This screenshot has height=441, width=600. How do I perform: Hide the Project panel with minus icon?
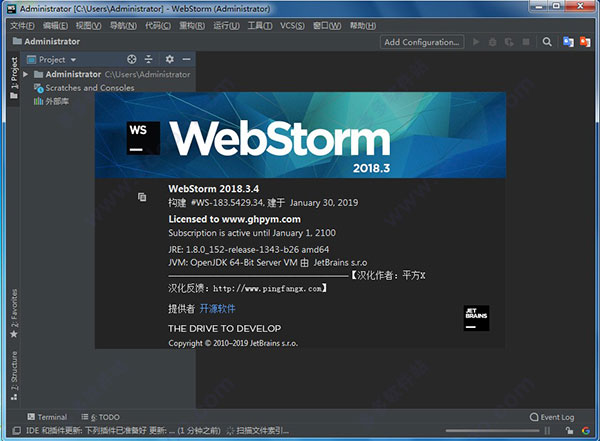pos(186,59)
